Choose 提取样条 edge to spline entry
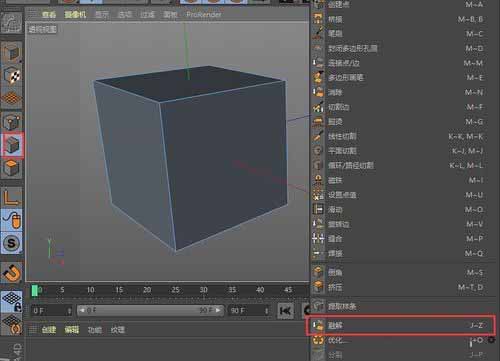500x361 pixels. [404, 306]
